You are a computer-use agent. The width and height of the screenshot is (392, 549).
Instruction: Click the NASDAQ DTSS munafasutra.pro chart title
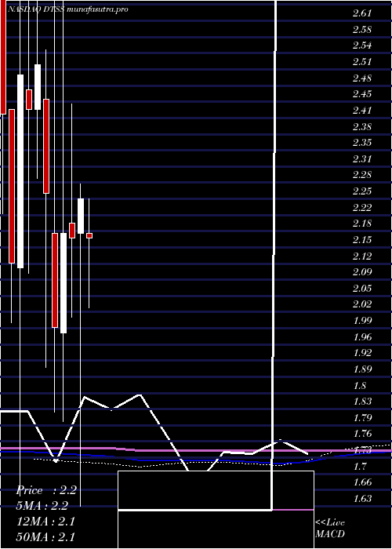[x=67, y=9]
